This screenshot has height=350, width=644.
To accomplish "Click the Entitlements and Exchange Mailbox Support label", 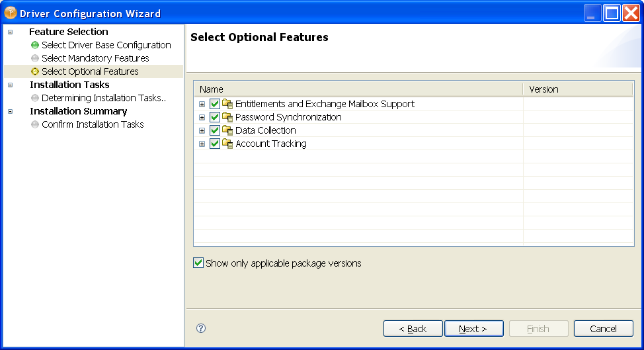I will tap(325, 104).
